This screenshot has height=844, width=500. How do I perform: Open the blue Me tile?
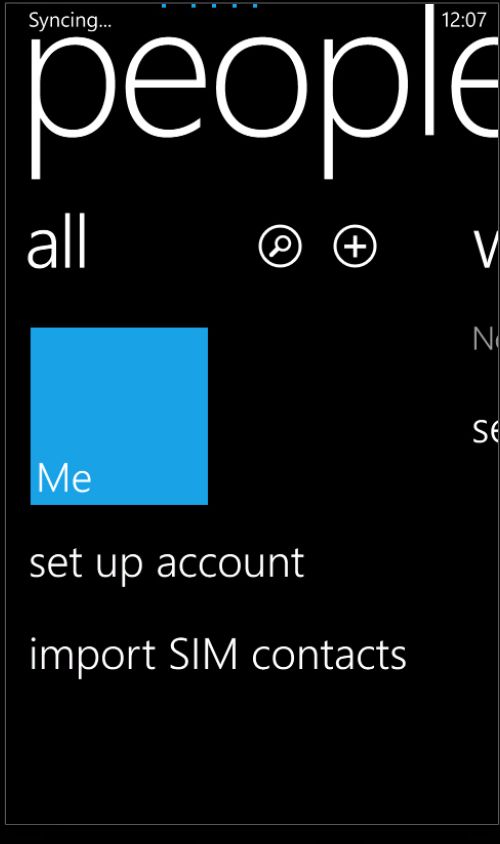tap(119, 416)
